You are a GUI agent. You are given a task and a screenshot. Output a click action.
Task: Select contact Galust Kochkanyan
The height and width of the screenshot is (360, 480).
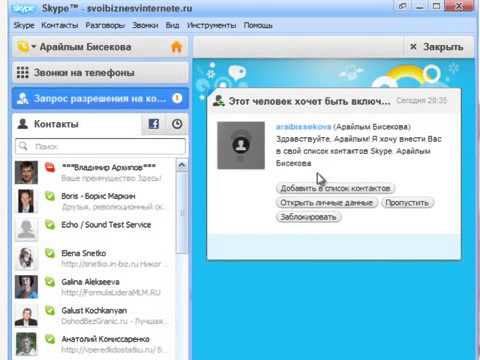point(94,316)
